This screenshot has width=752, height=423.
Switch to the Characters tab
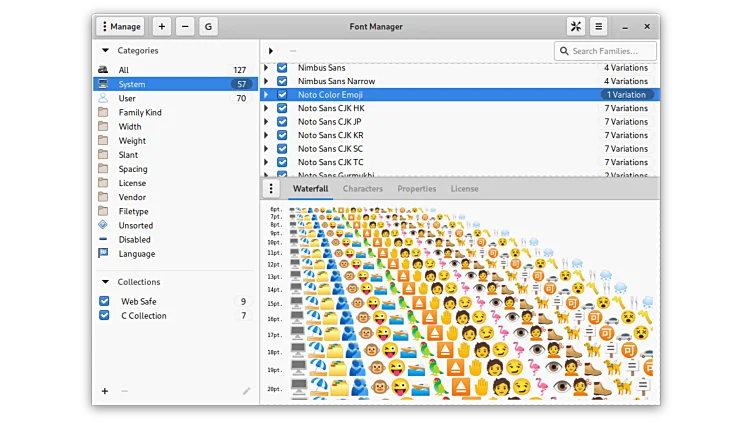(x=362, y=189)
